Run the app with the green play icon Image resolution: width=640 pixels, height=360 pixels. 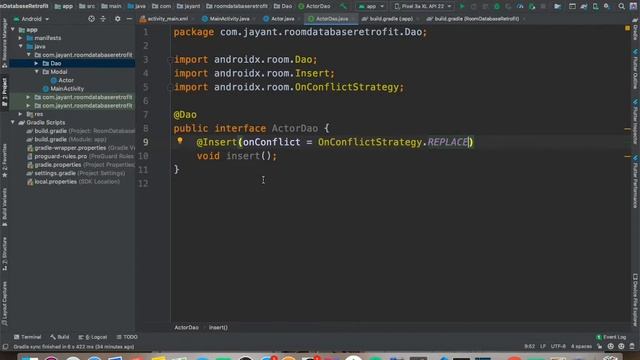[462, 6]
